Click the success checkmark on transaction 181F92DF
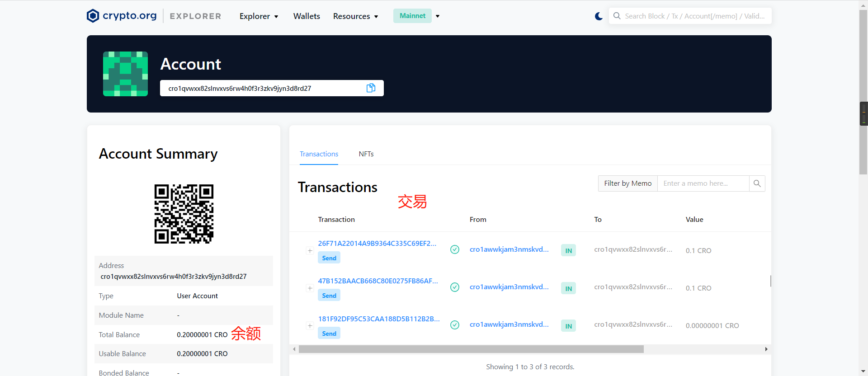Screen dimensions: 868x376 (455, 325)
